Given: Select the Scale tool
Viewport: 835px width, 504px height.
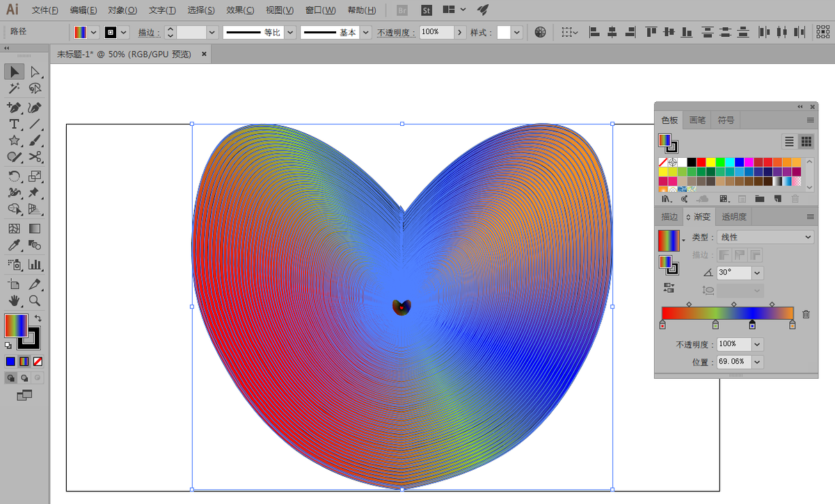Looking at the screenshot, I should tap(35, 176).
